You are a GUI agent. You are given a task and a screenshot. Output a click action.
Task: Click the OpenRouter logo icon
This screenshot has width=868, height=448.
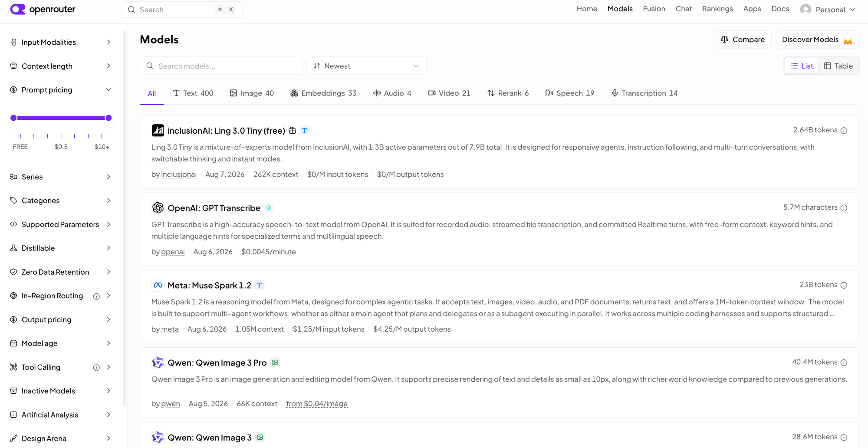(18, 9)
